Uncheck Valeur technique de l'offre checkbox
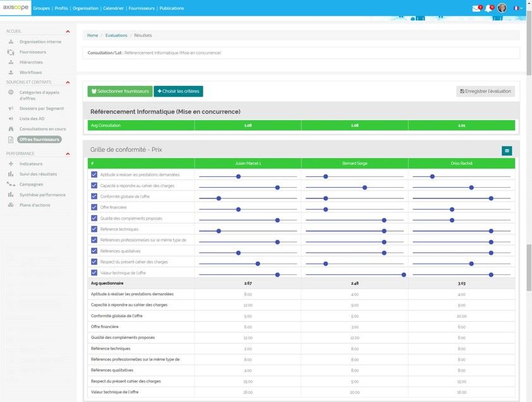 pyautogui.click(x=94, y=272)
